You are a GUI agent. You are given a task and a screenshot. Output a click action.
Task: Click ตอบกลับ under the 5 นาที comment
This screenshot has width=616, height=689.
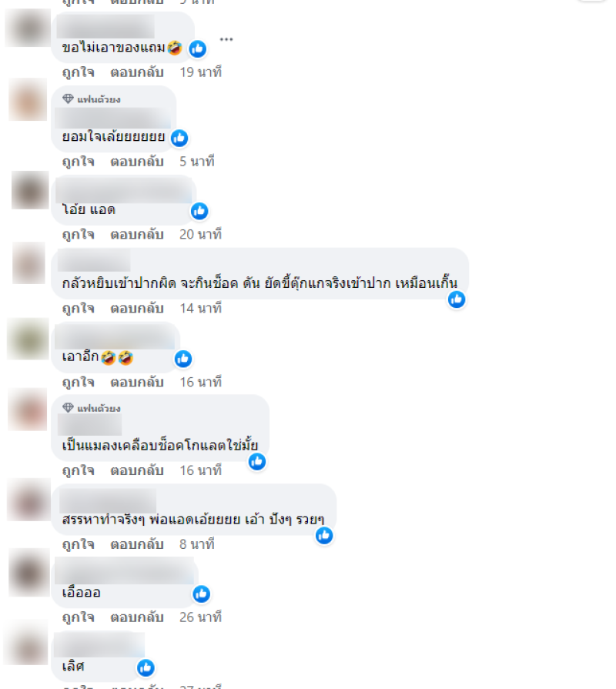137,161
